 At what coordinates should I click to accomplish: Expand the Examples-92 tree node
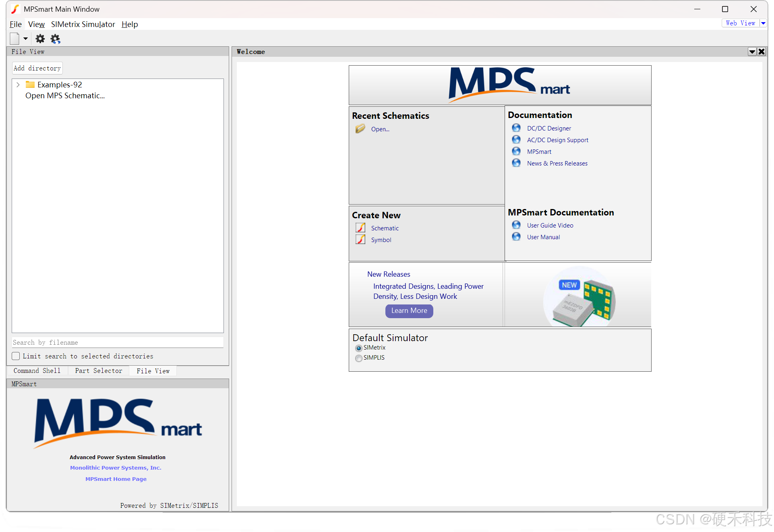tap(18, 85)
